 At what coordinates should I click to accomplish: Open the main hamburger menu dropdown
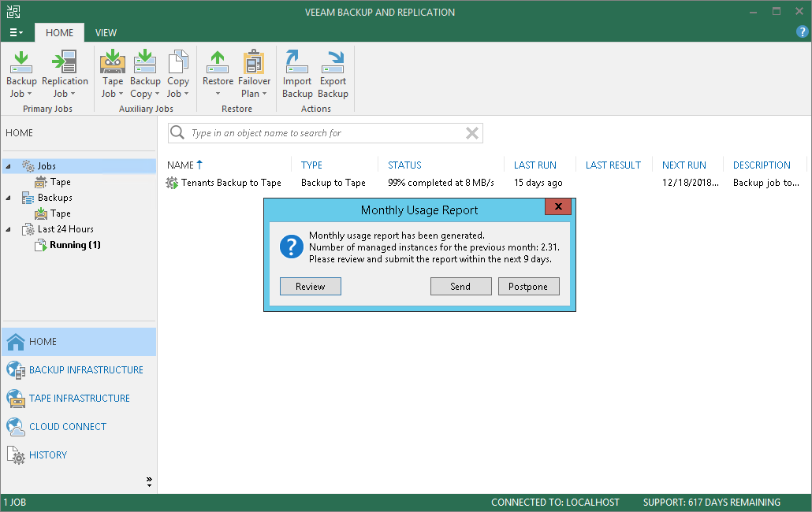pyautogui.click(x=16, y=32)
